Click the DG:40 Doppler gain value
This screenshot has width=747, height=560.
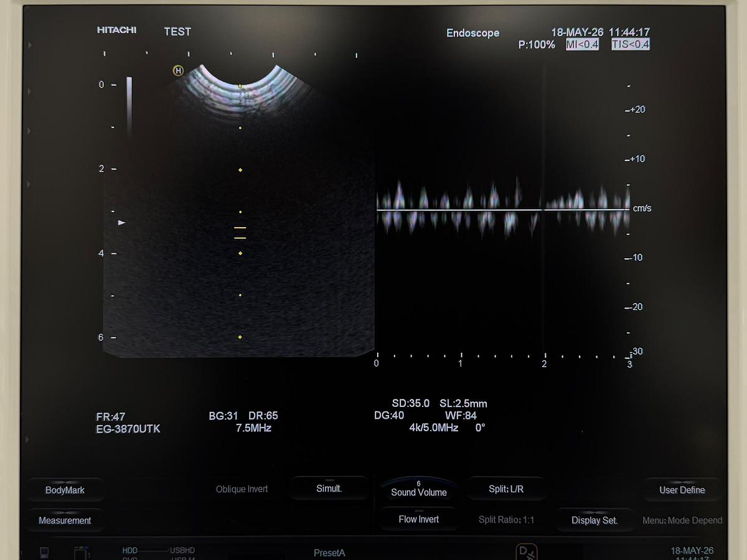(389, 416)
